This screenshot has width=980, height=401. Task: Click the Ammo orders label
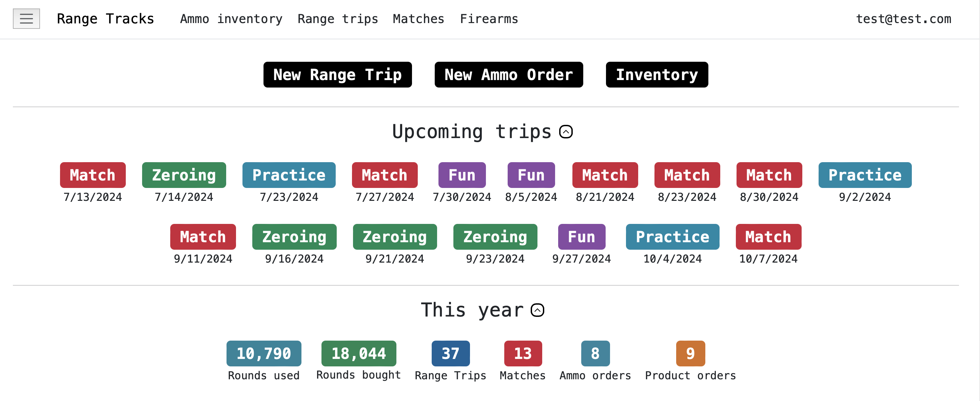pyautogui.click(x=595, y=376)
